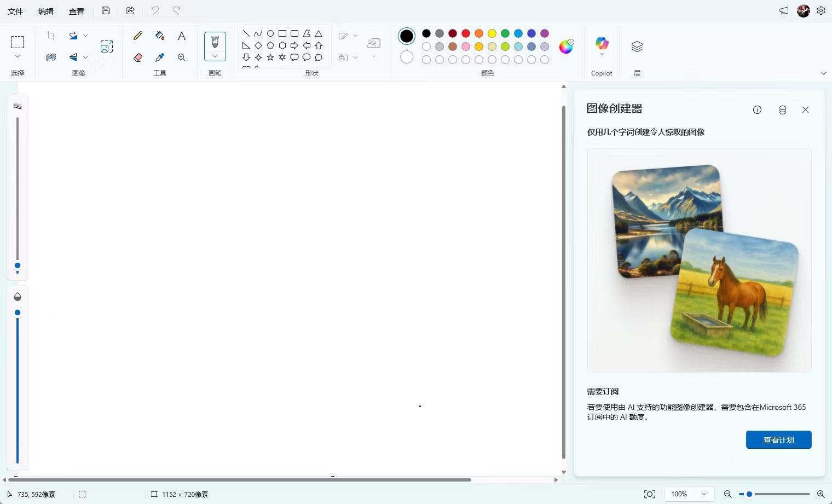
Task: Open the 编辑 menu
Action: click(x=46, y=11)
